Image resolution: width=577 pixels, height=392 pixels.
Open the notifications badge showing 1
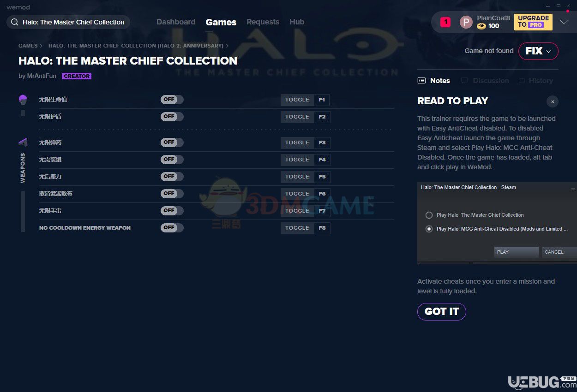pyautogui.click(x=445, y=22)
